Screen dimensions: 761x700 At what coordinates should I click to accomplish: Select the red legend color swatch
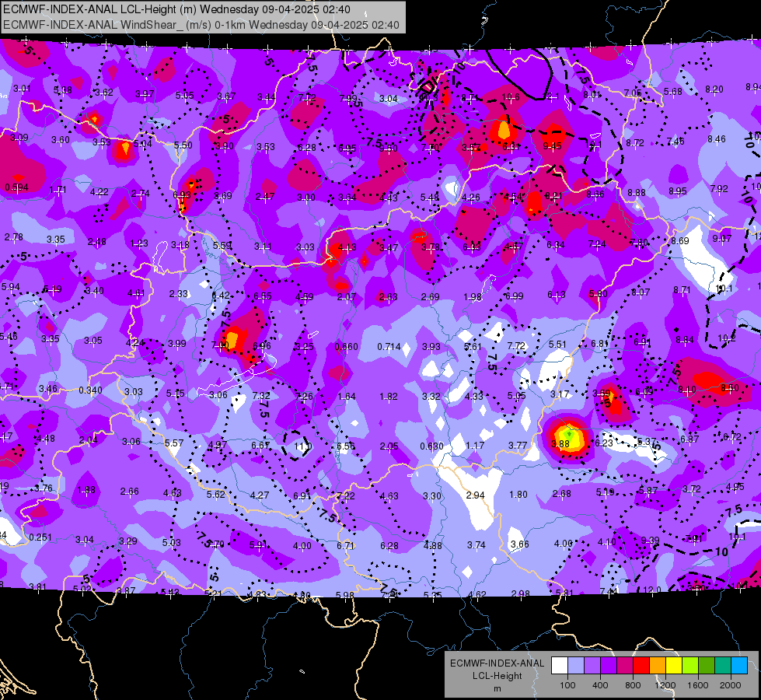(641, 666)
